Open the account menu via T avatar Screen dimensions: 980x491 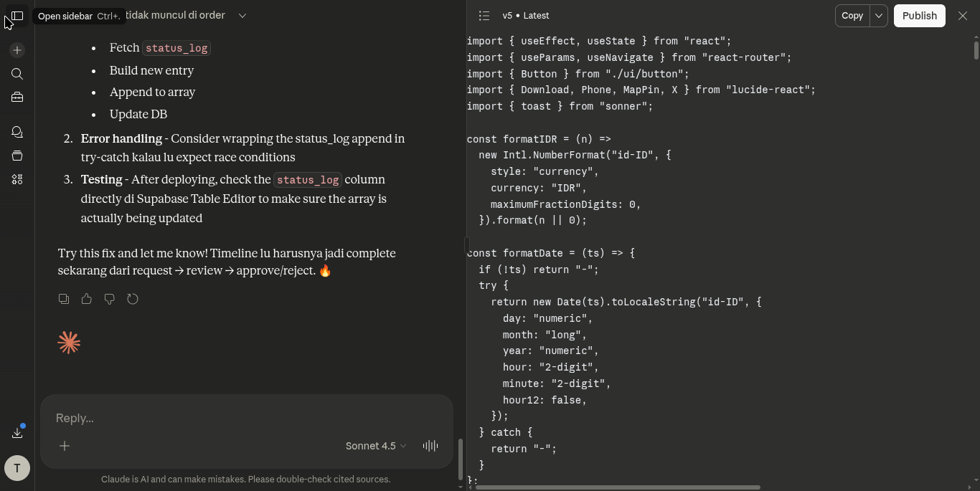pos(17,467)
